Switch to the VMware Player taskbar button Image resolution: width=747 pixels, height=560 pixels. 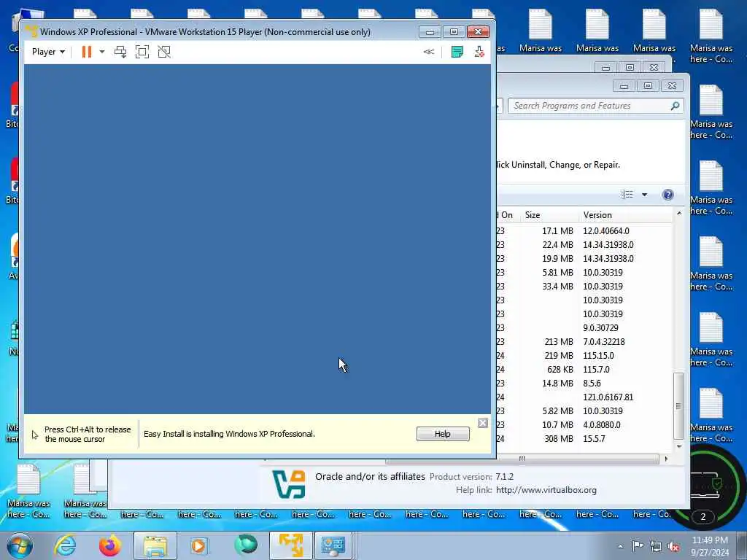coord(291,545)
